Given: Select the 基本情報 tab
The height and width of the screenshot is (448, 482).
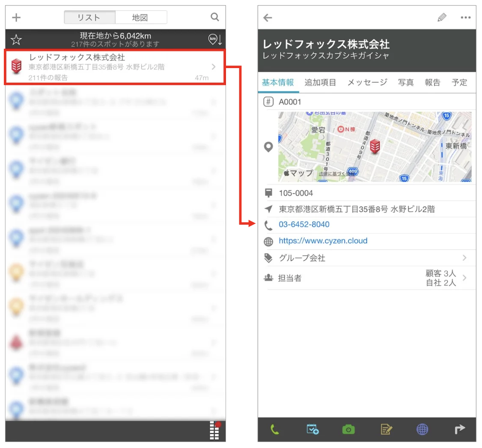Looking at the screenshot, I should point(278,82).
